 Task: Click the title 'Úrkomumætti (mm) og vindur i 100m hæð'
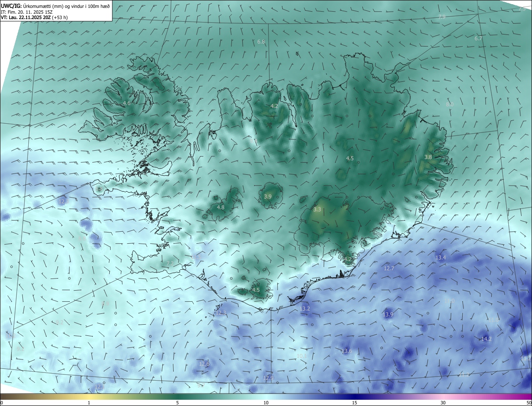click(x=67, y=6)
